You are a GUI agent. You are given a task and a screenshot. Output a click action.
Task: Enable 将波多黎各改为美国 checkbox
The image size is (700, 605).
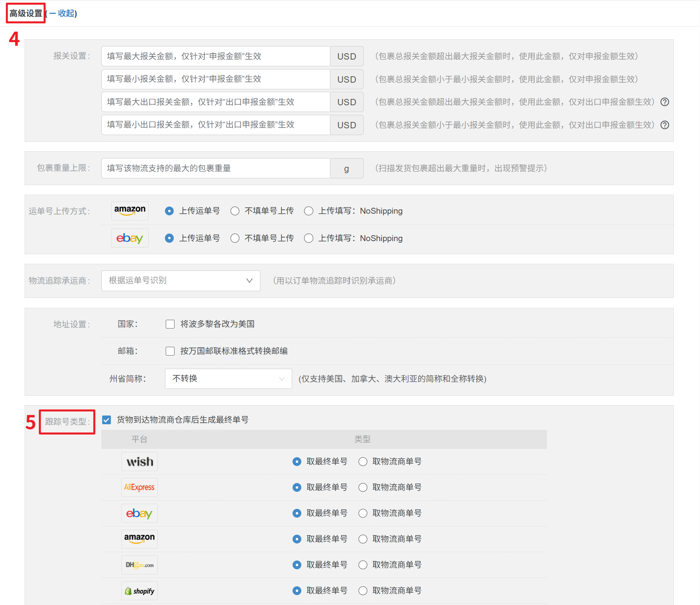[170, 324]
